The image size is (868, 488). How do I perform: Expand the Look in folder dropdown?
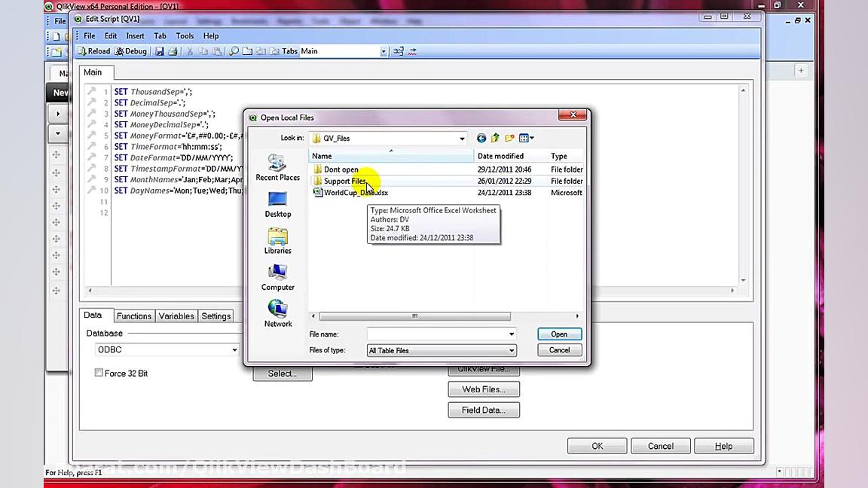462,139
